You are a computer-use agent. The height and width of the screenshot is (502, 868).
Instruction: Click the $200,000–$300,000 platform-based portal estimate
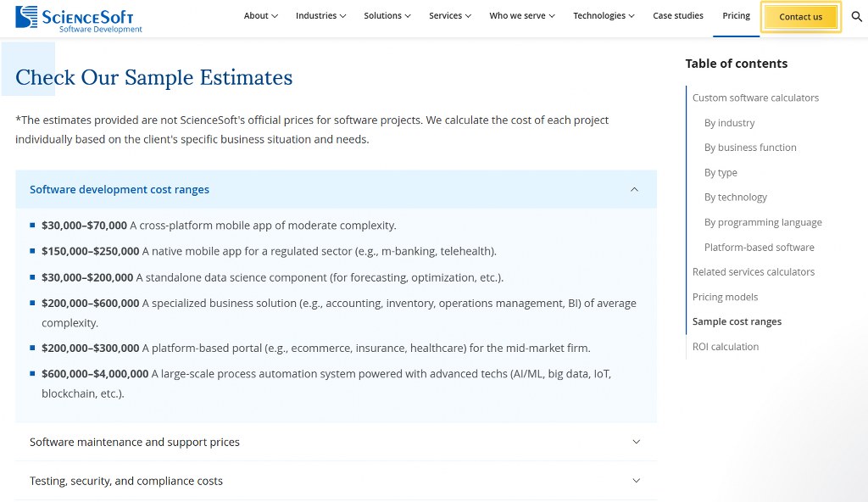tap(316, 348)
